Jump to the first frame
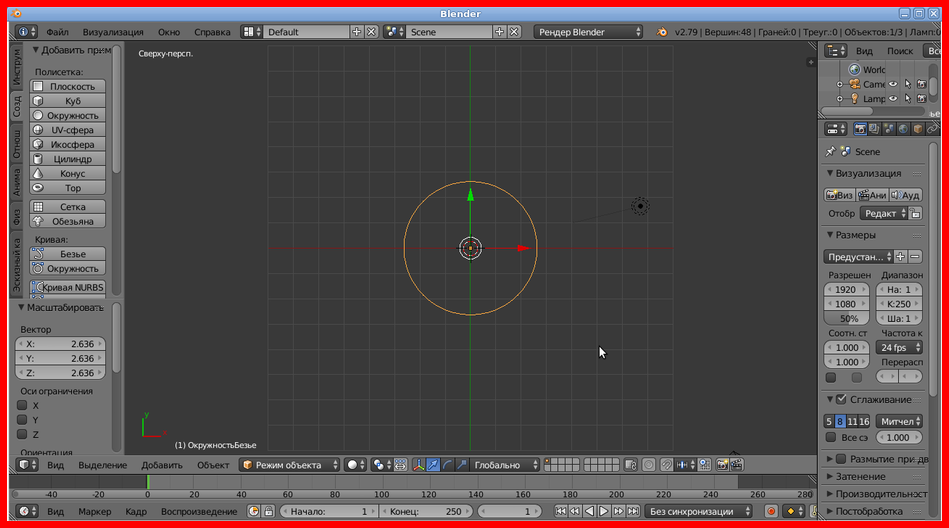Screen dimensions: 949x528 [x=561, y=512]
